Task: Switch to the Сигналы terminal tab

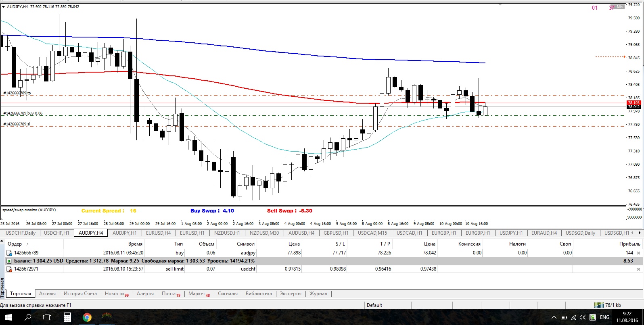Action: [x=228, y=294]
